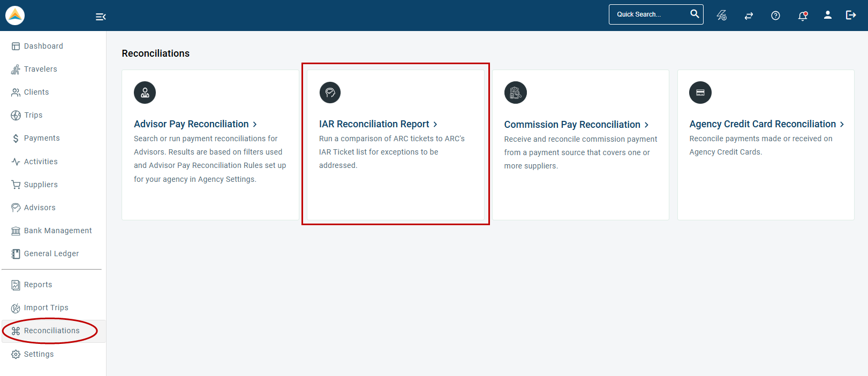The width and height of the screenshot is (868, 376).
Task: Click the magnifier search icon
Action: coord(695,14)
